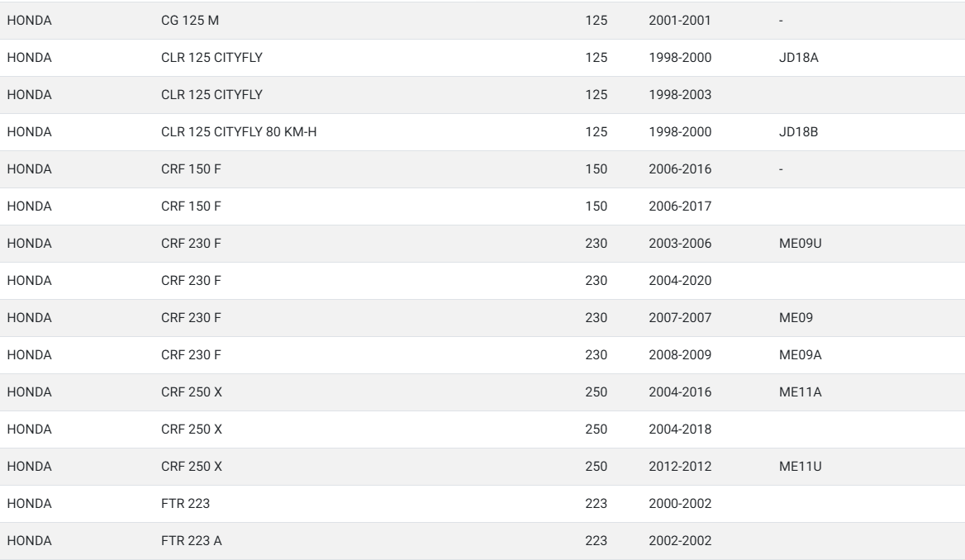Select CRF 150 F 2006-2016 row
The width and height of the screenshot is (965, 560).
[x=483, y=169]
